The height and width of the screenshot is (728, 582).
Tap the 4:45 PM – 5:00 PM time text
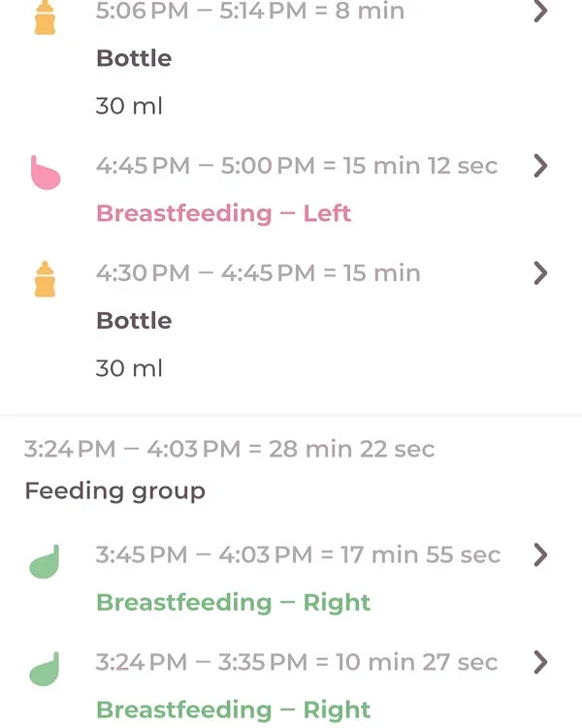tap(206, 166)
